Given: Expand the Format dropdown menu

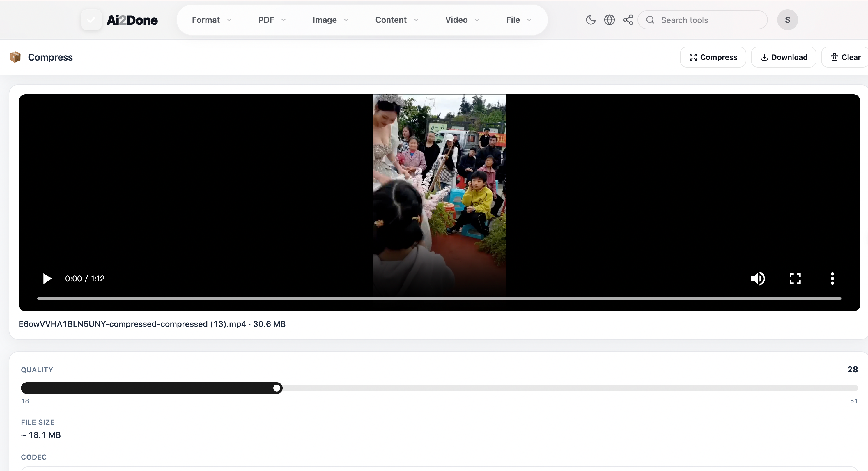Looking at the screenshot, I should pos(212,20).
